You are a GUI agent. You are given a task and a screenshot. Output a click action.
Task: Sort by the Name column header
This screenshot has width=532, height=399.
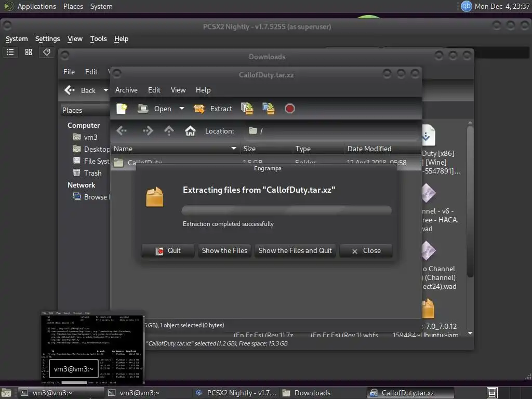[176, 149]
